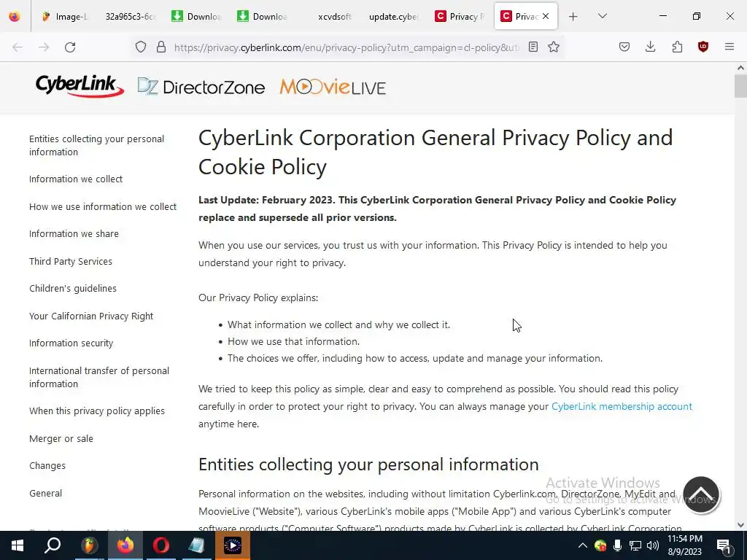The height and width of the screenshot is (560, 747).
Task: Open Firefox hamburger application menu
Action: pos(729,47)
